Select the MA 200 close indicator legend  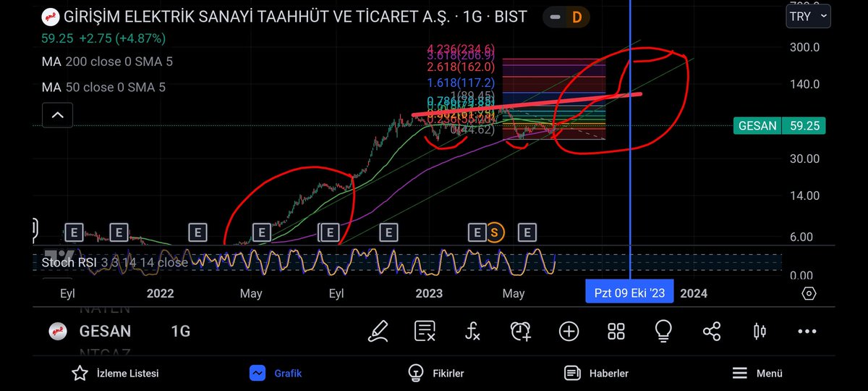tap(107, 62)
